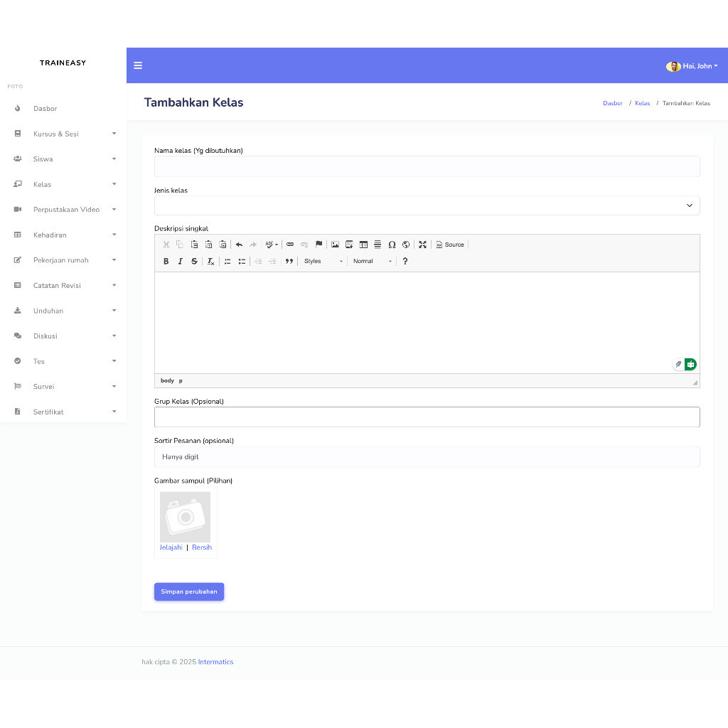Insert an image with the Image icon
The image size is (728, 728).
[335, 245]
